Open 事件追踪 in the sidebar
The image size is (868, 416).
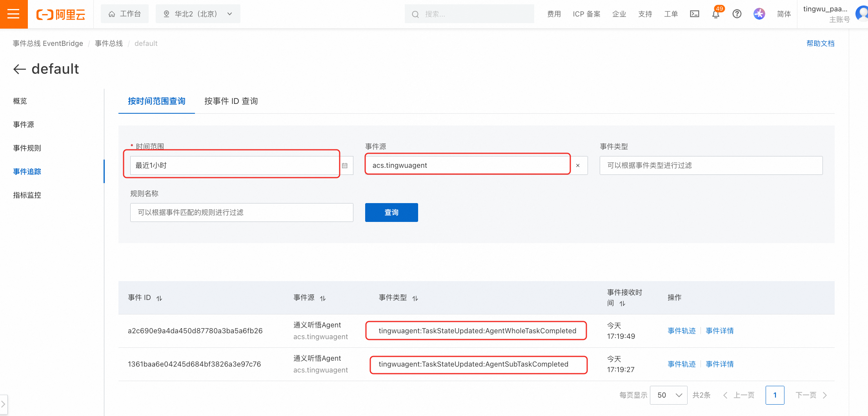tap(27, 172)
